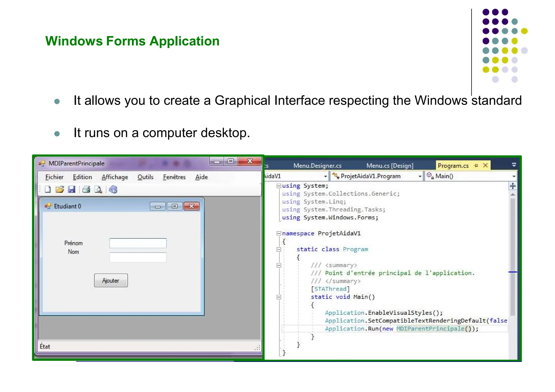
Task: Click the MDIParentPrincipale window title icon
Action: click(42, 163)
